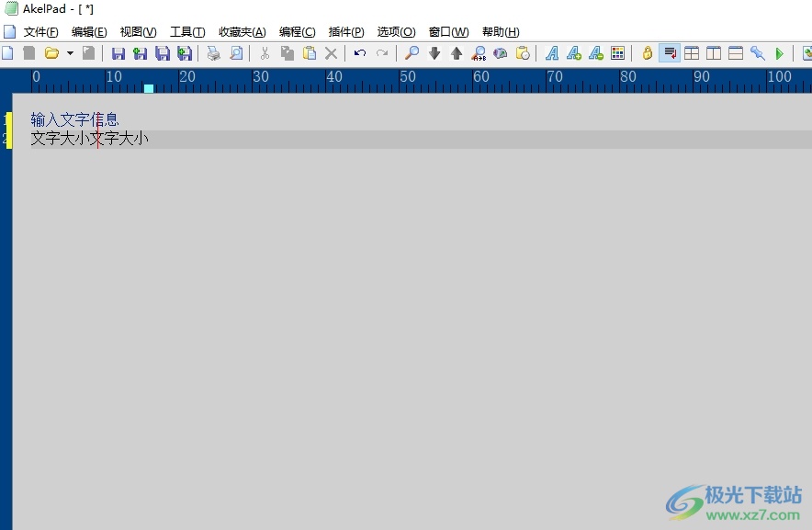812x530 pixels.
Task: Open the color palette grid icon
Action: (x=618, y=53)
